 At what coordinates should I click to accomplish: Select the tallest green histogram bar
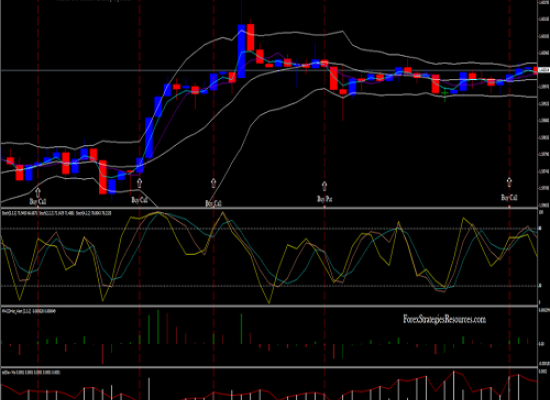pos(158,327)
